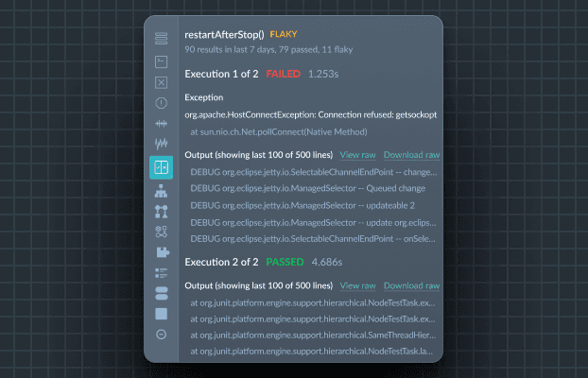Open View raw under Execution 2

[x=357, y=285]
